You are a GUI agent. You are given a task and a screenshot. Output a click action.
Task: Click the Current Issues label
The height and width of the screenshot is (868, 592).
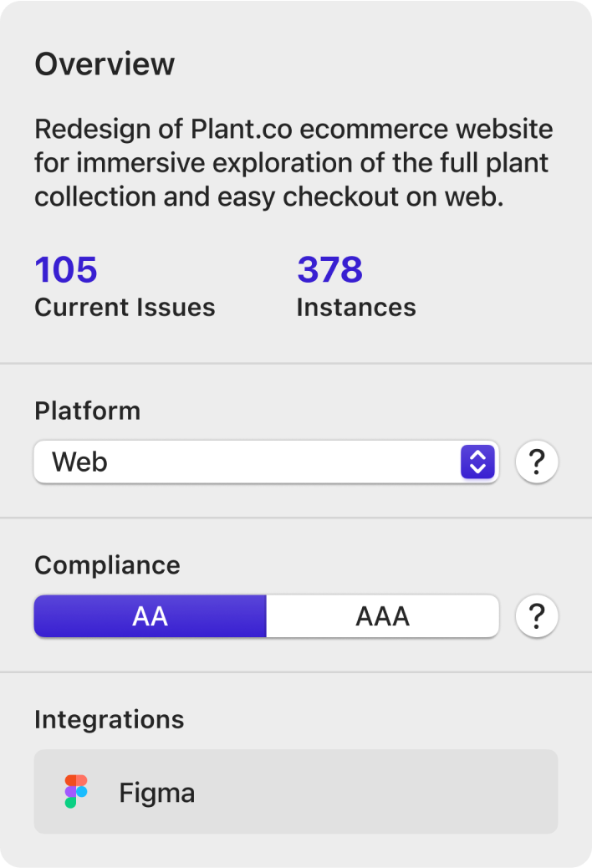pyautogui.click(x=125, y=307)
